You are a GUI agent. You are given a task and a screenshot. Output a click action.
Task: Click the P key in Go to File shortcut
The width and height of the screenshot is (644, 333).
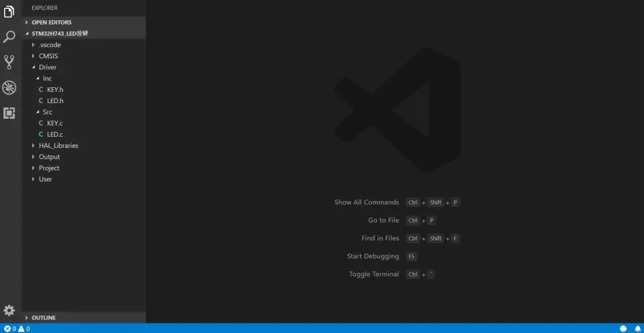(431, 220)
